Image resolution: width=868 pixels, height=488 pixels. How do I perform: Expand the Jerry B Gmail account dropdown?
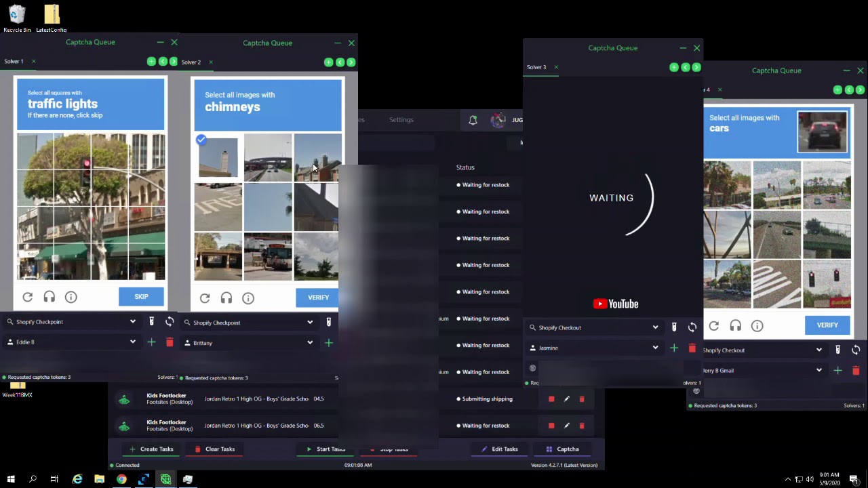point(819,371)
